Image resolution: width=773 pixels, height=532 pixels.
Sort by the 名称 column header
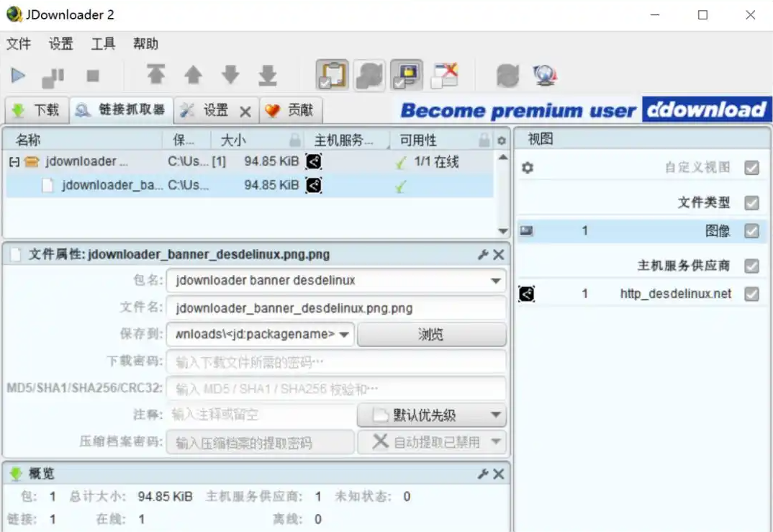(x=82, y=140)
